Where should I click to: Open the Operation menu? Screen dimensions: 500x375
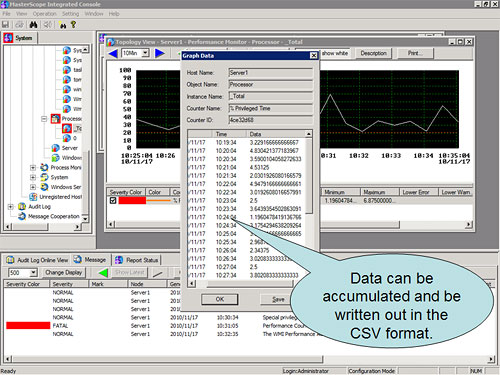pos(45,14)
